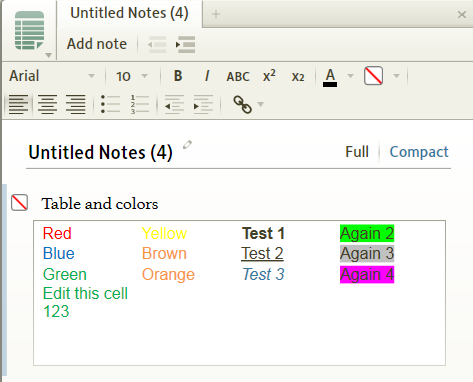The image size is (473, 382).
Task: Click the Edit this cell text
Action: (85, 294)
